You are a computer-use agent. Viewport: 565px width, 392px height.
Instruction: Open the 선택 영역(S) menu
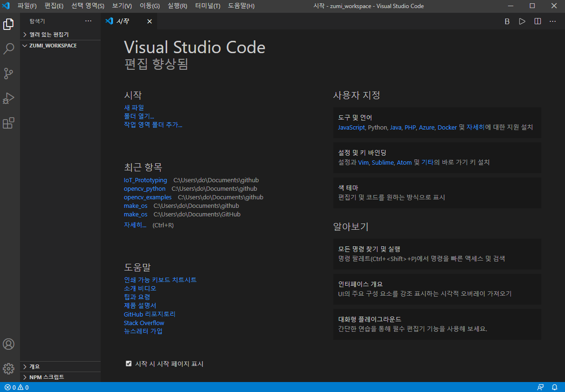(88, 6)
